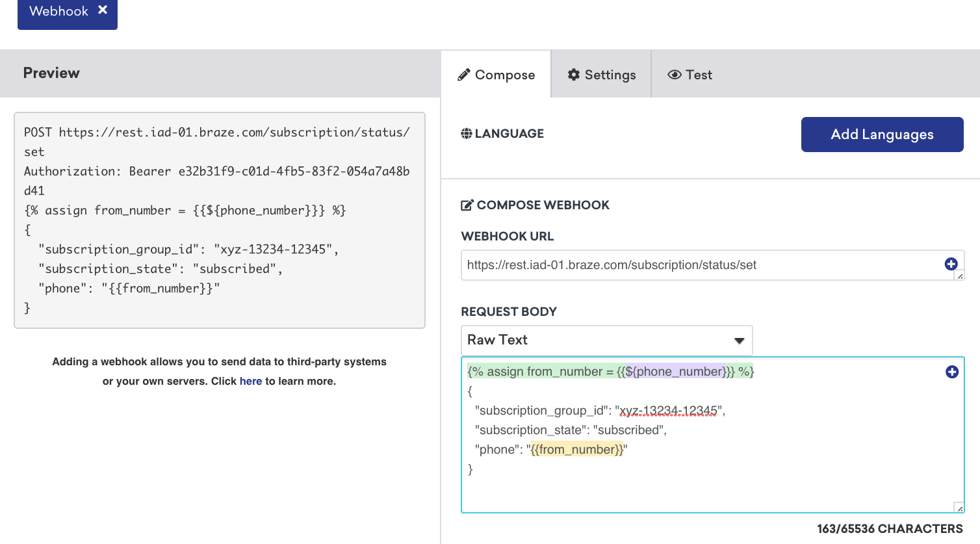Image resolution: width=980 pixels, height=544 pixels.
Task: Click the POST request preview text block
Action: 219,220
